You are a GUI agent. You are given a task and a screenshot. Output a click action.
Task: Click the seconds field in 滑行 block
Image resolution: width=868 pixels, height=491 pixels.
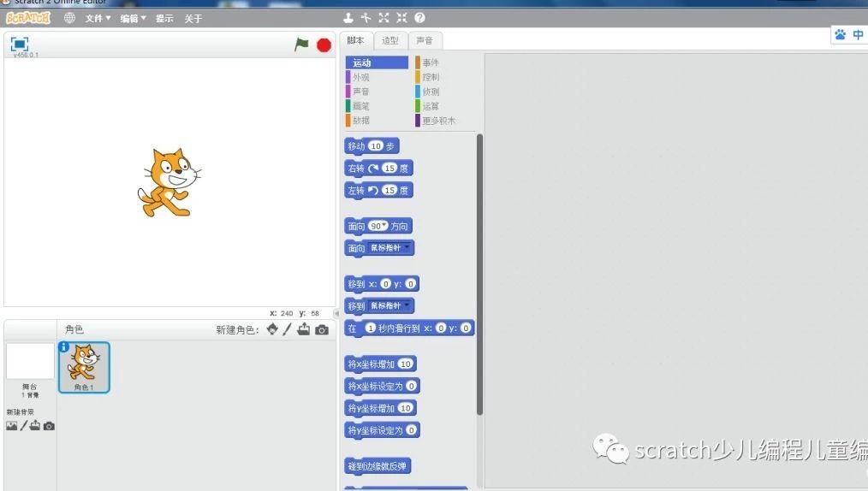pyautogui.click(x=371, y=328)
